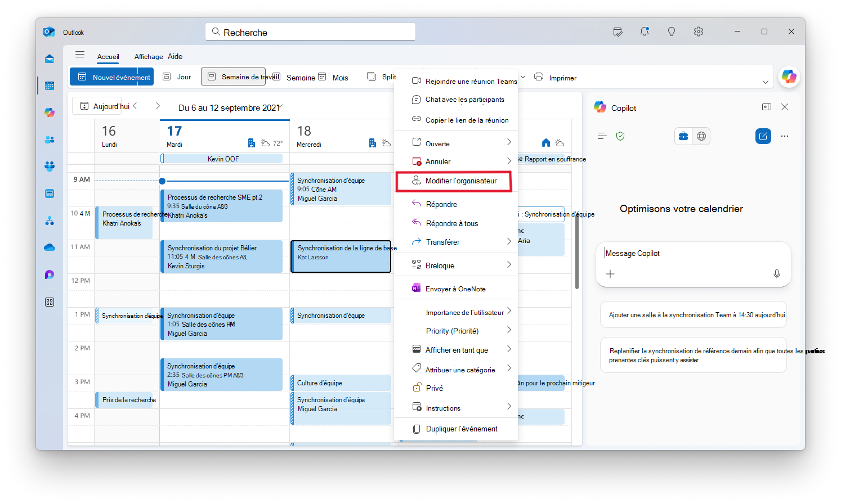
Task: Toggle the Copilot work briefcase mode
Action: click(683, 136)
